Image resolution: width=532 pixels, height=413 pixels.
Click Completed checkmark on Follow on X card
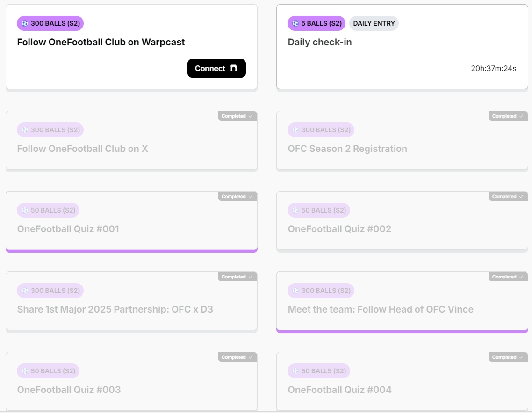251,116
